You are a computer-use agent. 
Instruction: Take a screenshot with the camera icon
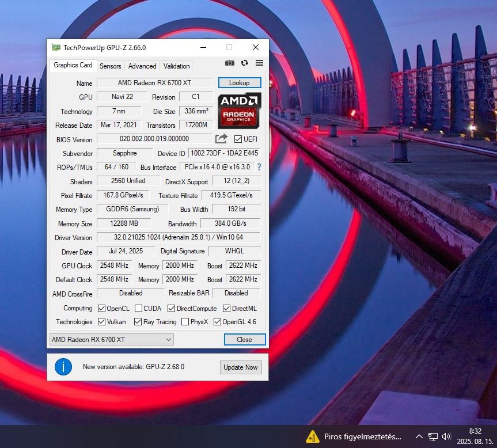[x=229, y=63]
